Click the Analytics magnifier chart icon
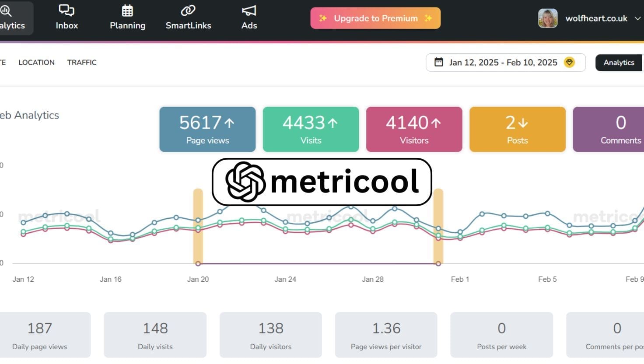The image size is (644, 364). pos(6,10)
